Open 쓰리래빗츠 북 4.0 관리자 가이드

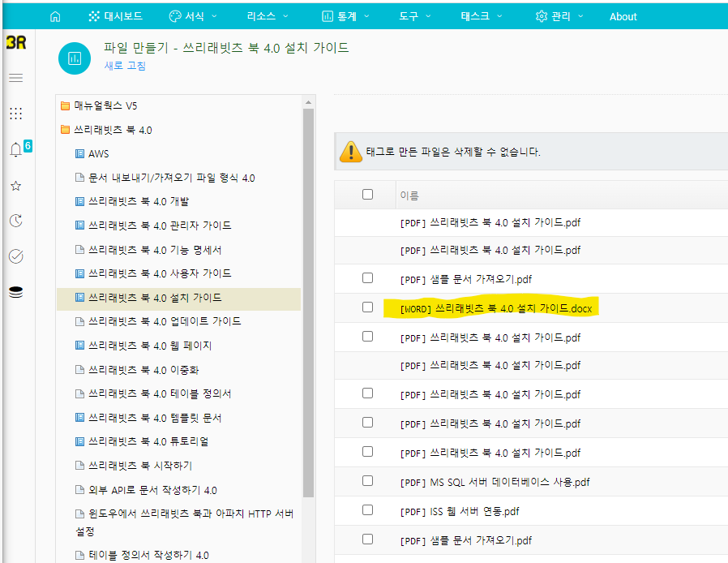click(x=160, y=226)
